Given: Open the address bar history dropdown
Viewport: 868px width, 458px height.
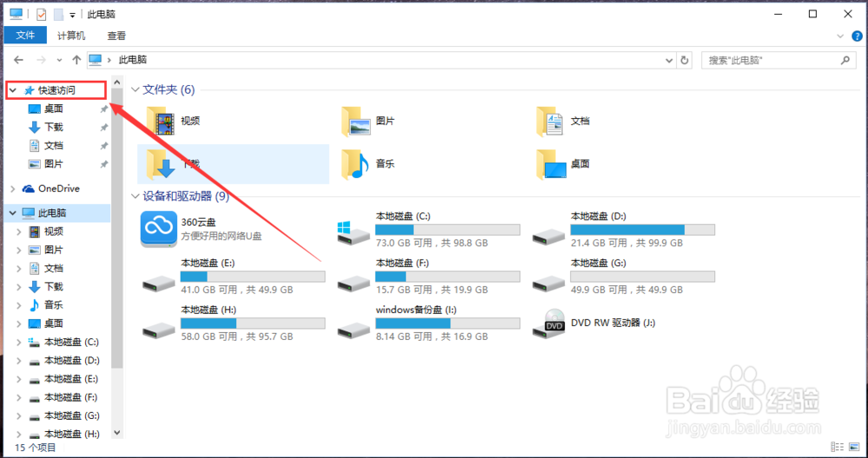Looking at the screenshot, I should [668, 61].
